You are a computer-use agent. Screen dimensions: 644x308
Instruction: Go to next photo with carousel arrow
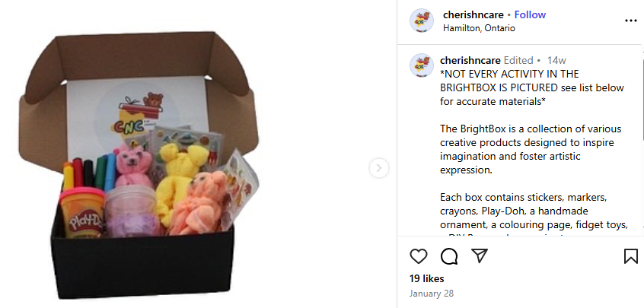tap(379, 168)
